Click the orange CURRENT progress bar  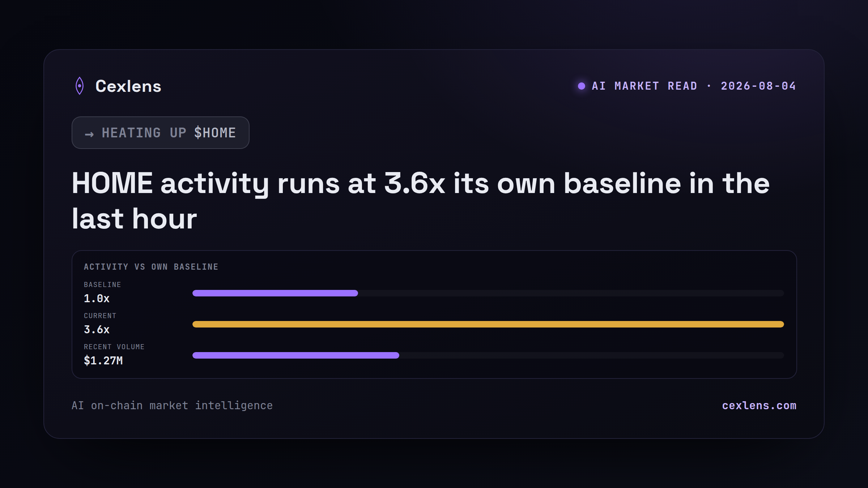[x=488, y=324]
